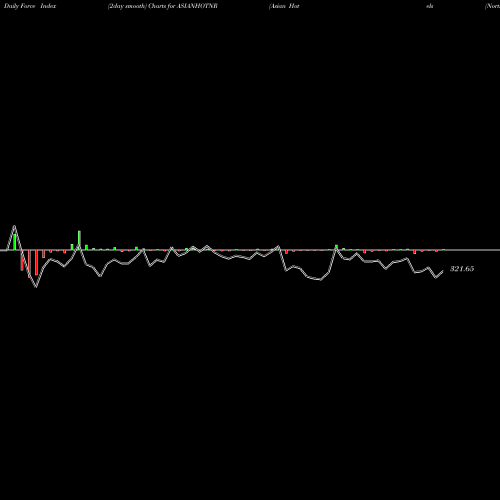Click the 'Daily Force Index' title text
Viewport: 500px width, 500px height.
(30, 6)
